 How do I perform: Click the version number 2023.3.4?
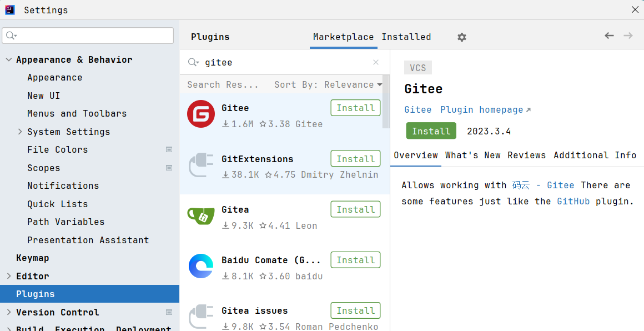pyautogui.click(x=489, y=132)
